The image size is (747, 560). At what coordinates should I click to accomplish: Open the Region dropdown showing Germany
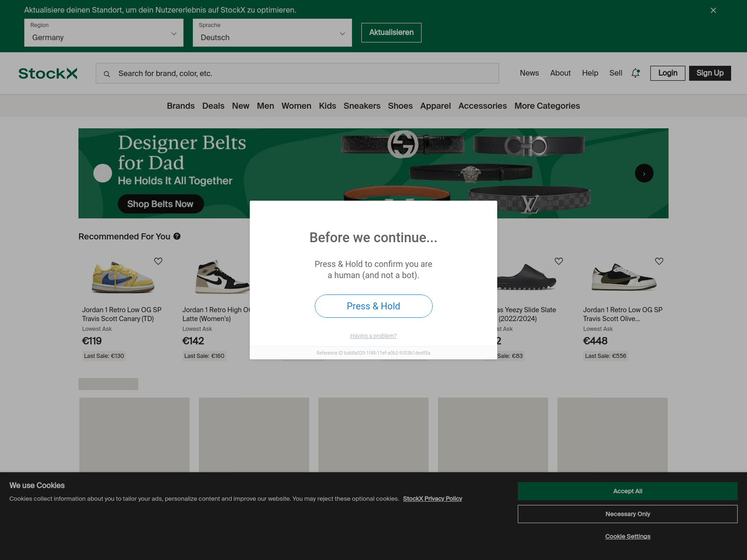coord(104,33)
